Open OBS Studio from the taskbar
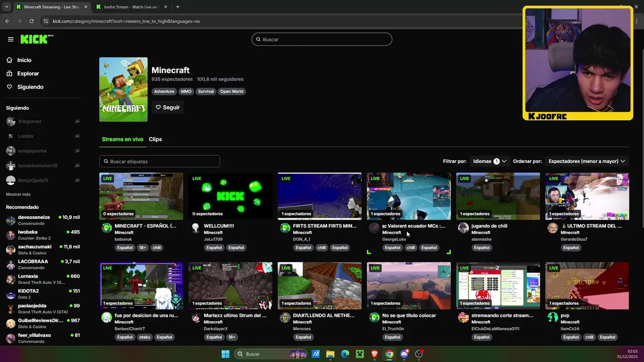 click(419, 354)
